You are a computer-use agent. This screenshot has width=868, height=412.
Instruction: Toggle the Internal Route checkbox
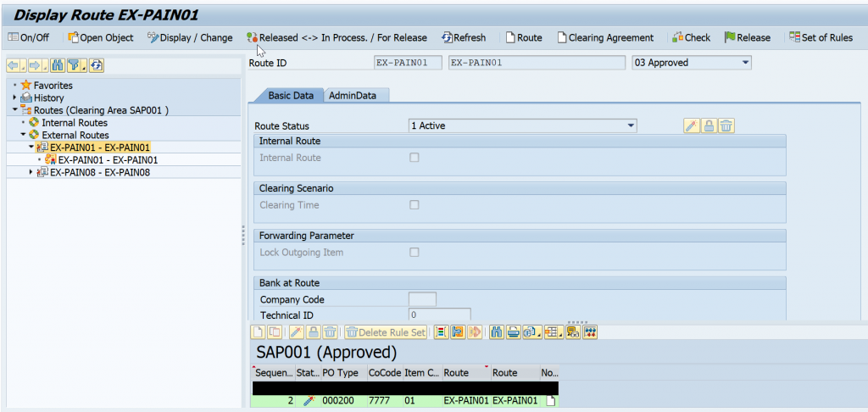tap(414, 158)
